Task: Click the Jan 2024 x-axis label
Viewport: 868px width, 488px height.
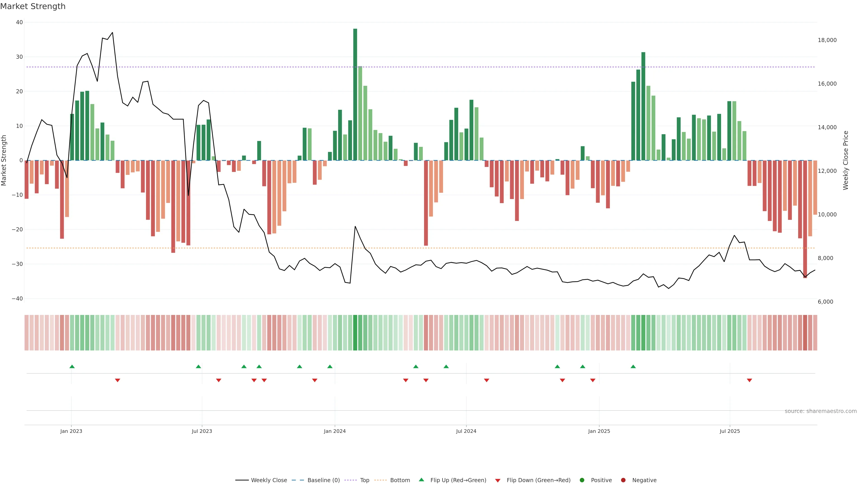Action: point(335,431)
